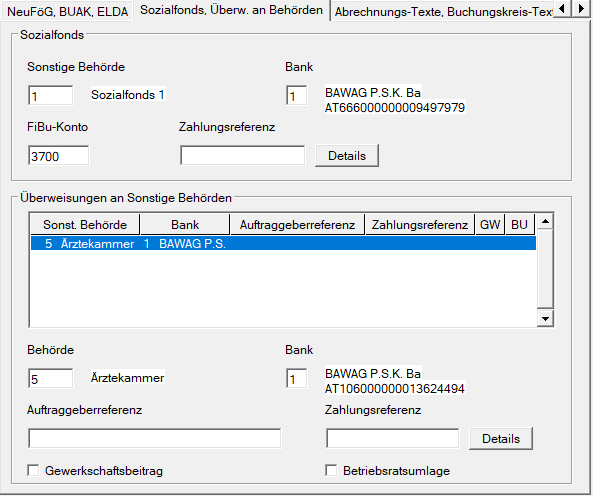Click the list scrollbar up arrow
The height and width of the screenshot is (496, 593).
pos(545,222)
